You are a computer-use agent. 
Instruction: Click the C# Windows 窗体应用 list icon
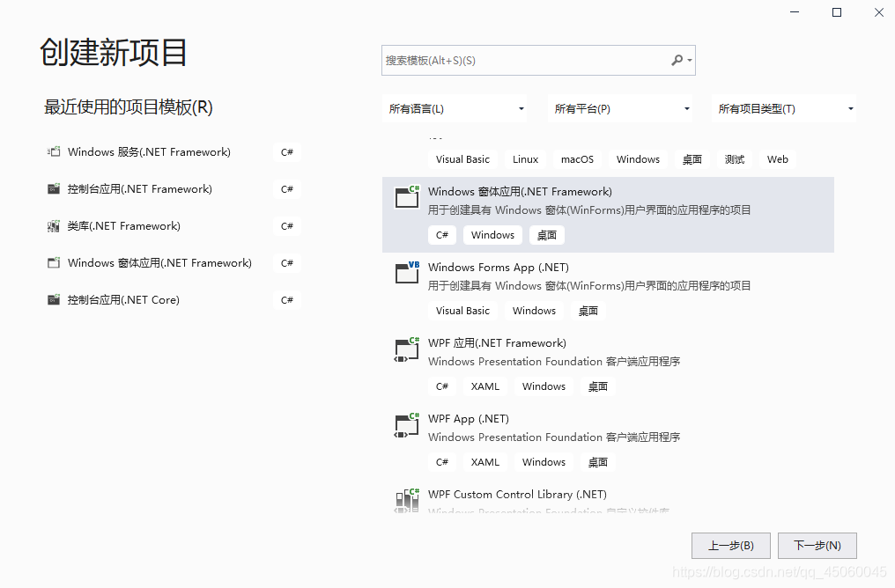pos(408,196)
